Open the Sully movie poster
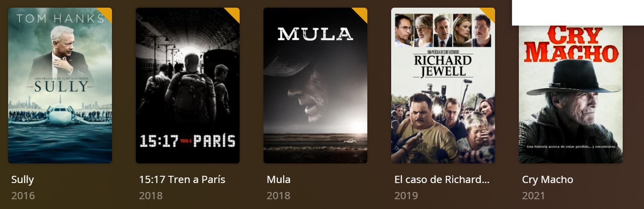Image resolution: width=644 pixels, height=209 pixels. pos(60,85)
